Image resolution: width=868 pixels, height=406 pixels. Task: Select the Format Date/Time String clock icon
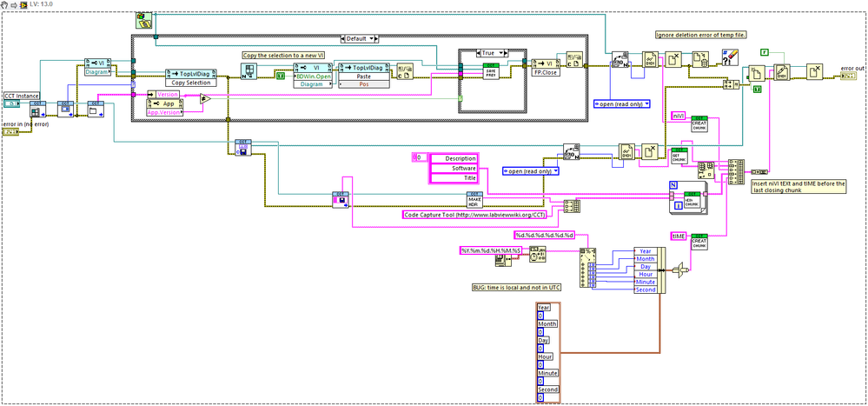538,254
